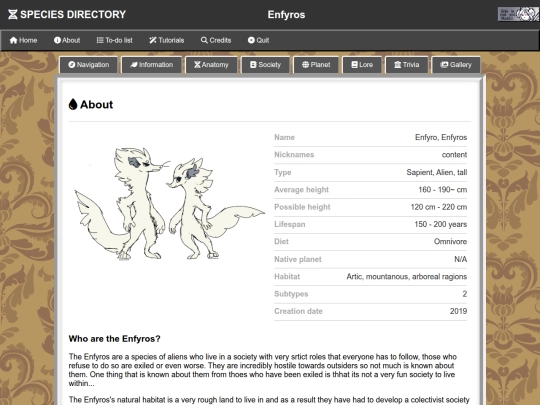
Task: Click the magic wand icon beside Tutorials
Action: tap(153, 40)
